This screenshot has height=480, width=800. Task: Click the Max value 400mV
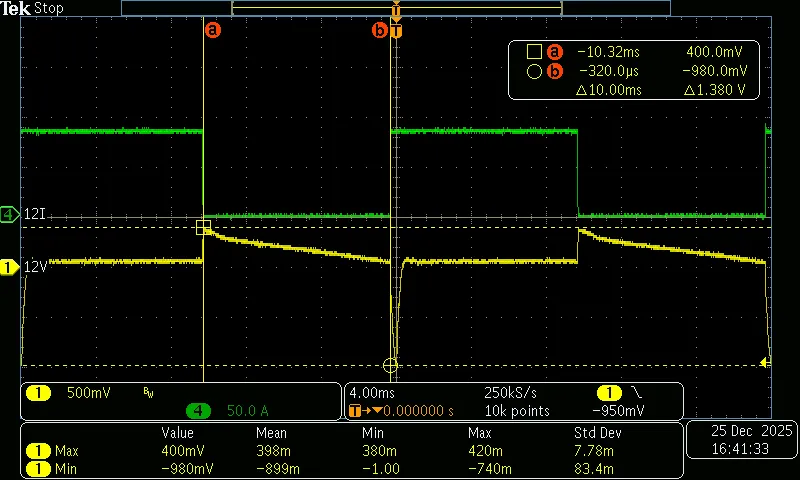183,451
